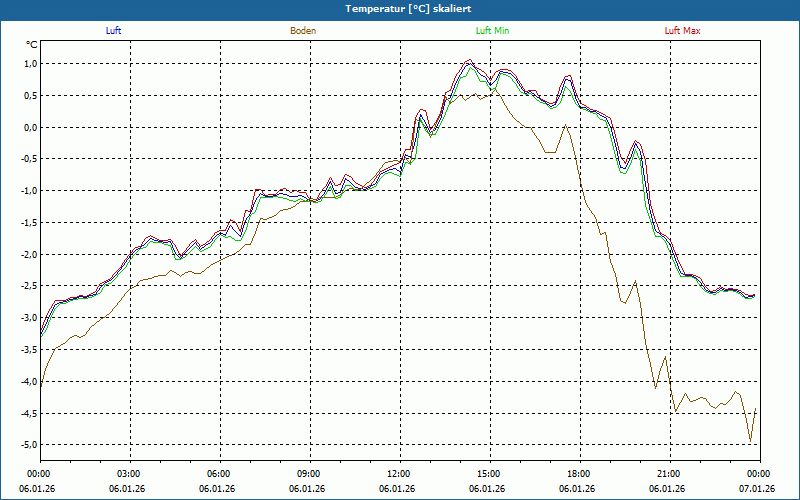Click the 03:00 time axis label

click(131, 474)
